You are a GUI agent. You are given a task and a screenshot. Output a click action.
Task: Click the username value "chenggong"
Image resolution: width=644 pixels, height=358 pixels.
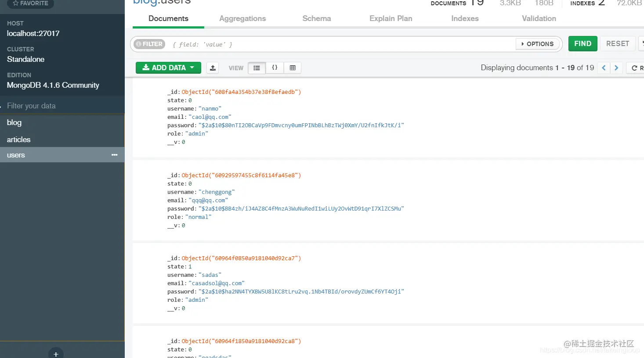pos(217,192)
